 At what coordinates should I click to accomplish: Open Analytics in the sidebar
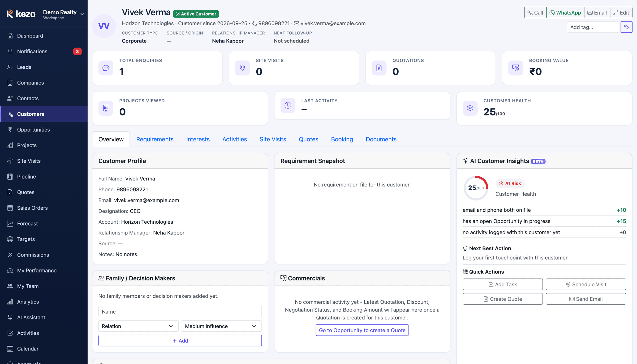[x=44, y=302]
